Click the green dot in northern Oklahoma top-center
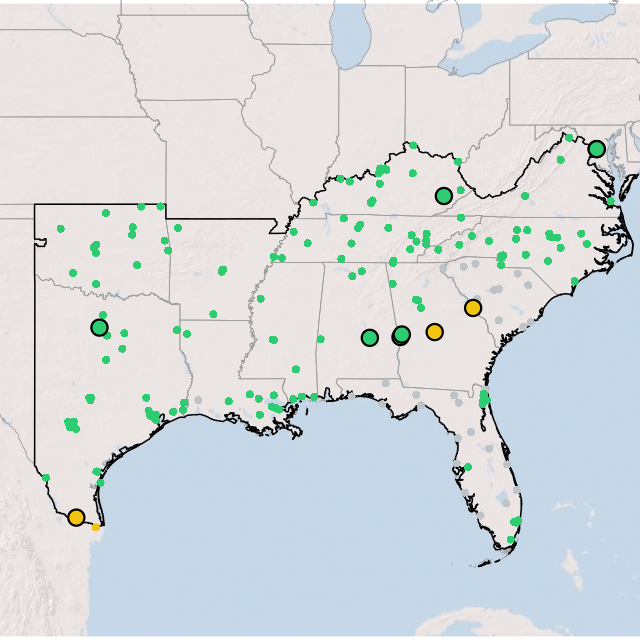The image size is (640, 640). (x=106, y=213)
